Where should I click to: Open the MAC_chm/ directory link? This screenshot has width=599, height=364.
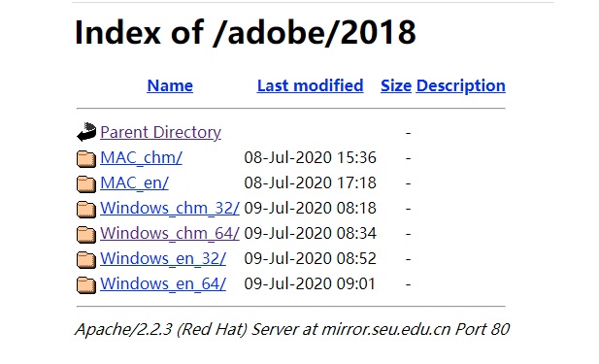coord(141,157)
